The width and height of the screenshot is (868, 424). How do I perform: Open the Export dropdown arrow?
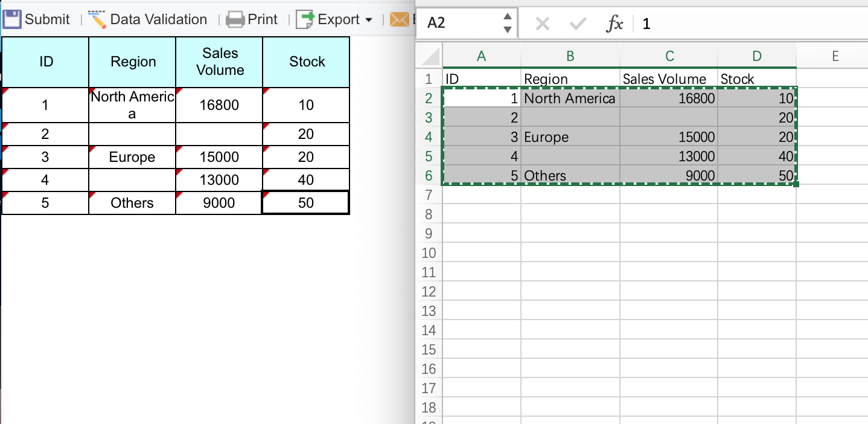369,20
